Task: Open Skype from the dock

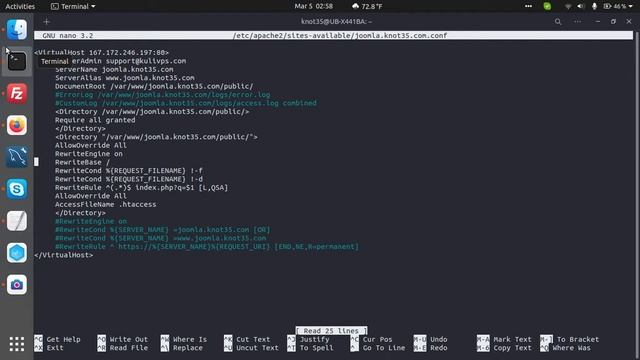Action: (17, 189)
